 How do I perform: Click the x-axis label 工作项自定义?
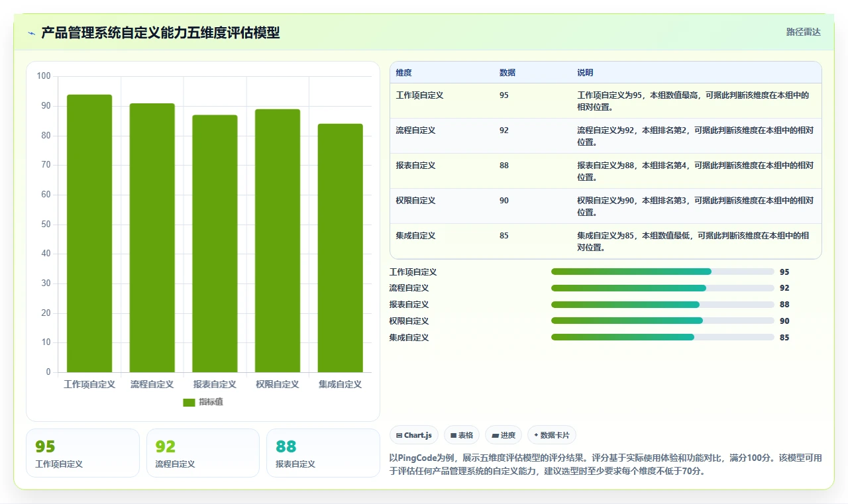(x=89, y=384)
